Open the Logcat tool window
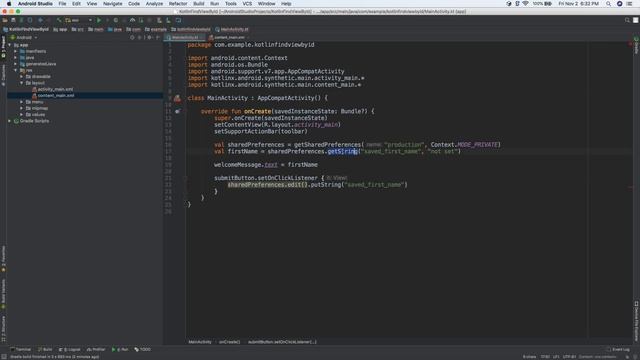This screenshot has height=360, width=640. [x=70, y=349]
